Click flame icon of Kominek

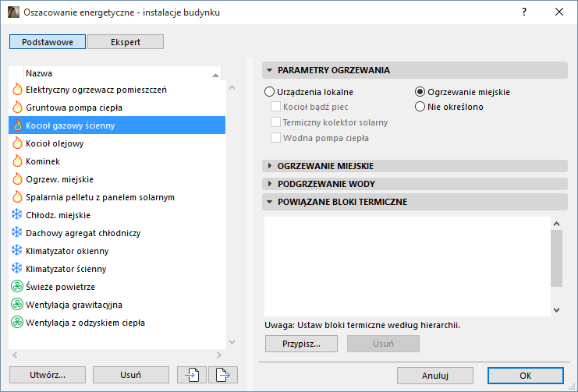[17, 161]
